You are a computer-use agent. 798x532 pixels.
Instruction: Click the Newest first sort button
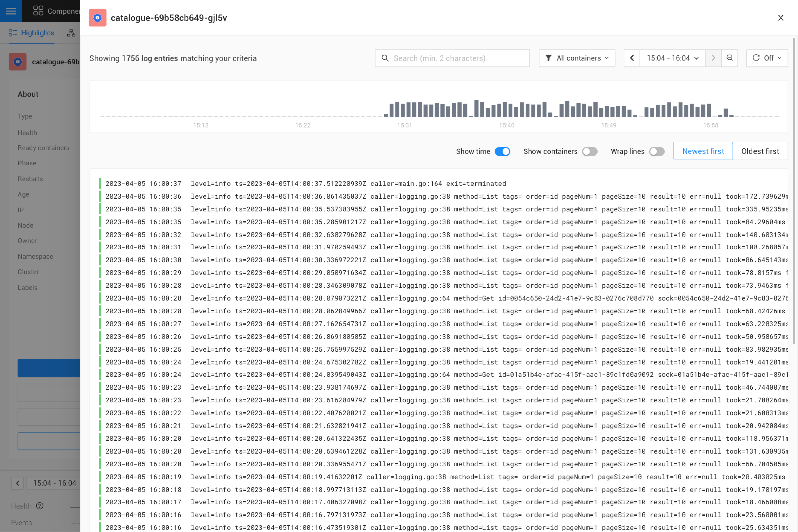[703, 151]
